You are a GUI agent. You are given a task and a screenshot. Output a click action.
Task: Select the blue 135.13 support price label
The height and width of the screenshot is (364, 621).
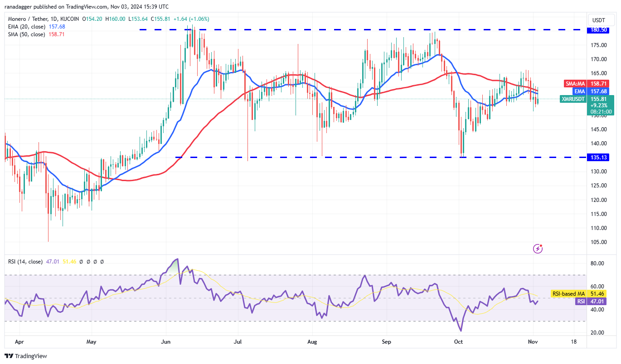point(599,157)
